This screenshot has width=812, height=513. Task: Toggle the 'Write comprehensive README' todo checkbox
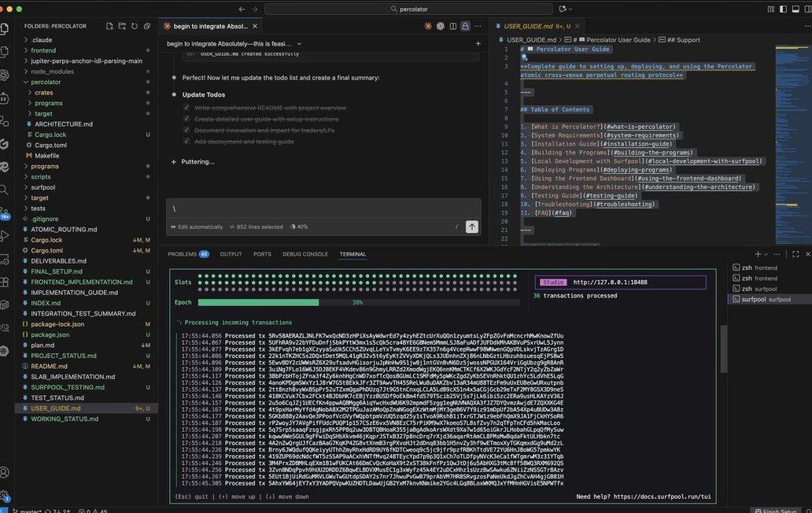pyautogui.click(x=186, y=108)
